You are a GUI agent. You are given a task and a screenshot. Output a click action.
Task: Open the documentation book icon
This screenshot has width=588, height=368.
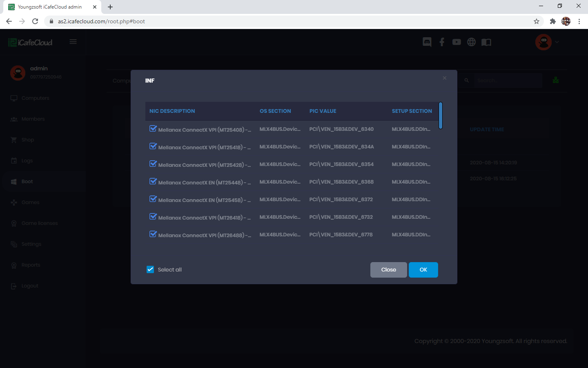(486, 42)
